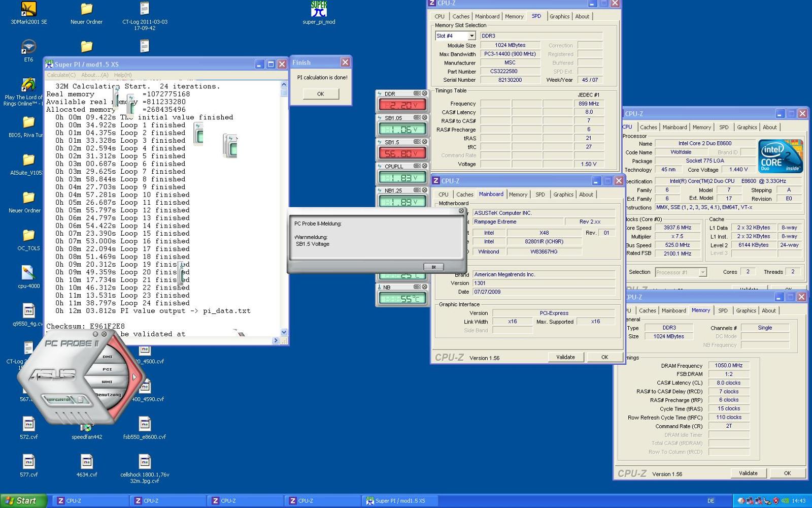Open settings of CPUPLL monitor panel
The height and width of the screenshot is (508, 812).
click(x=417, y=166)
